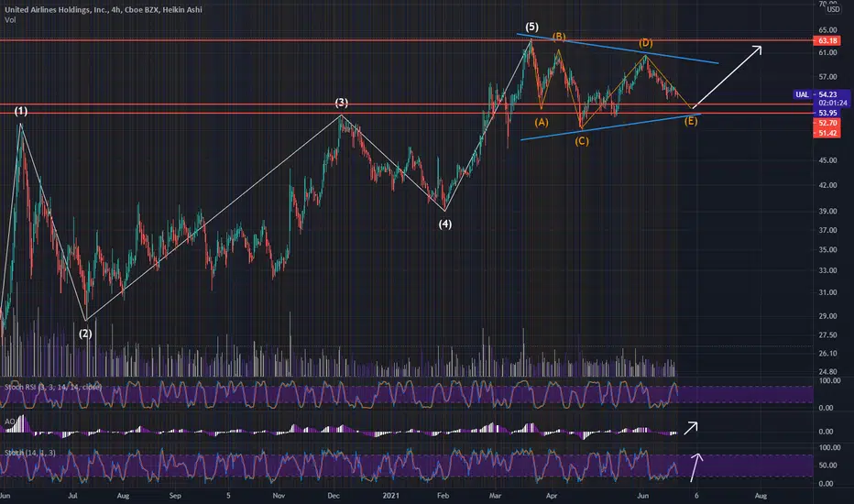Click the 50.00 Stoch scale label
This screenshot has width=854, height=504.
[827, 466]
